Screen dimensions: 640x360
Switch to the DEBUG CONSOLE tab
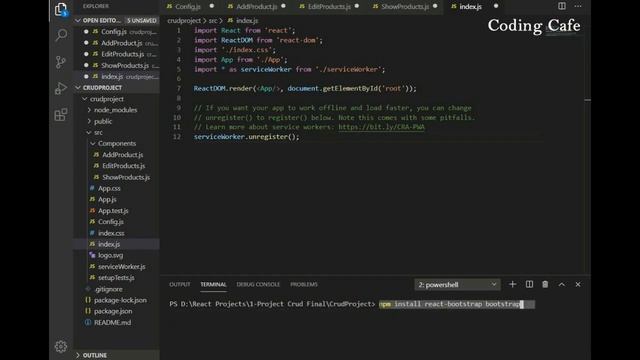[x=258, y=284]
